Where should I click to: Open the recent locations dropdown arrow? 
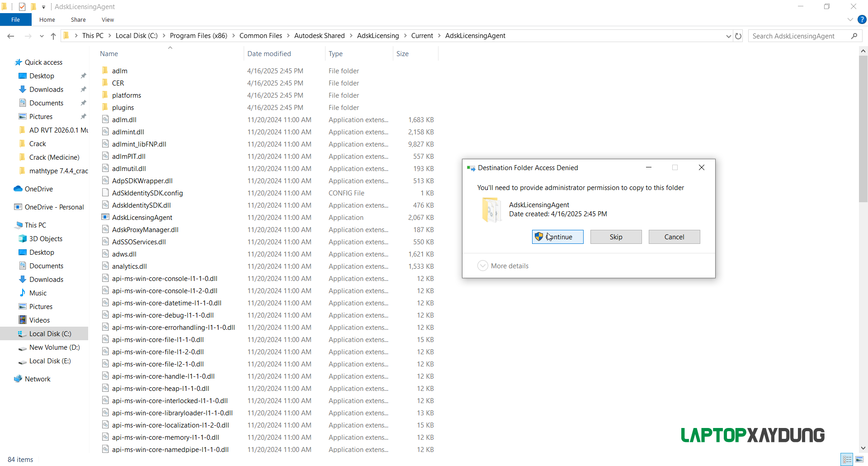(x=42, y=36)
